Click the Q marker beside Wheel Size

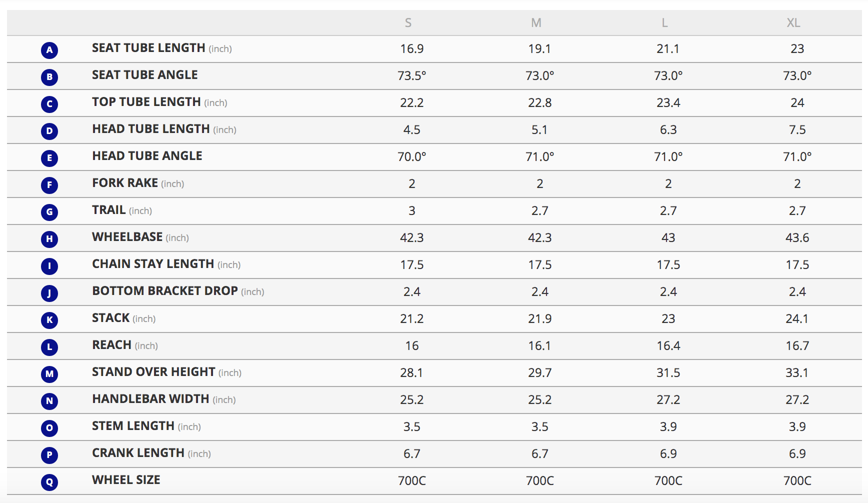[x=49, y=482]
